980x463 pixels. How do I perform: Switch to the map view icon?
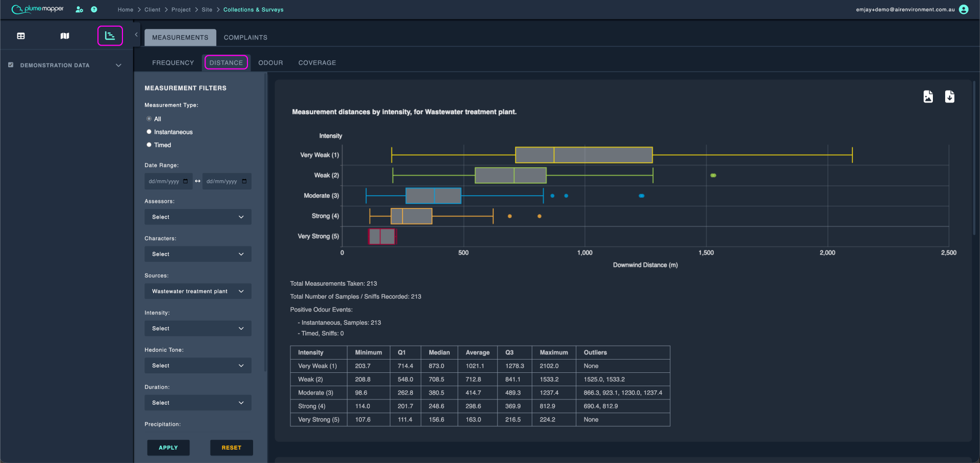pos(65,36)
